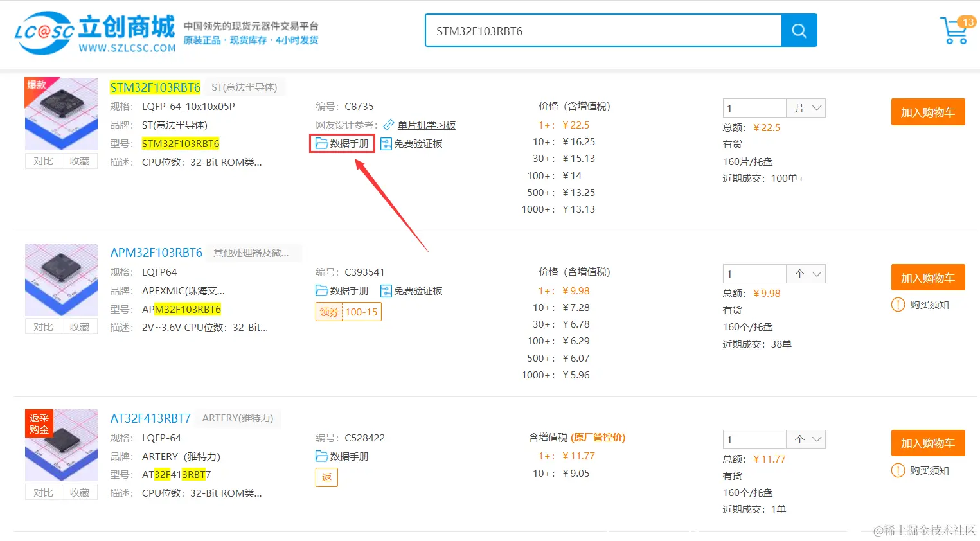980x541 pixels.
Task: Click the 返 rebate badge
Action: pyautogui.click(x=326, y=477)
